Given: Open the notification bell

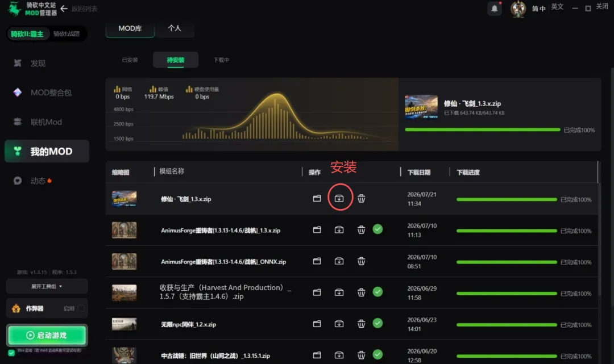Looking at the screenshot, I should [495, 8].
